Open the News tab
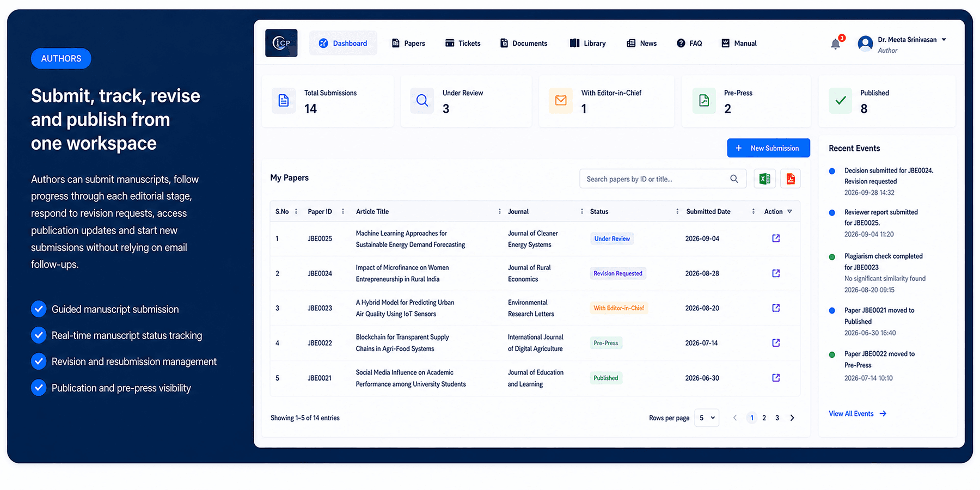The width and height of the screenshot is (980, 490). (642, 44)
